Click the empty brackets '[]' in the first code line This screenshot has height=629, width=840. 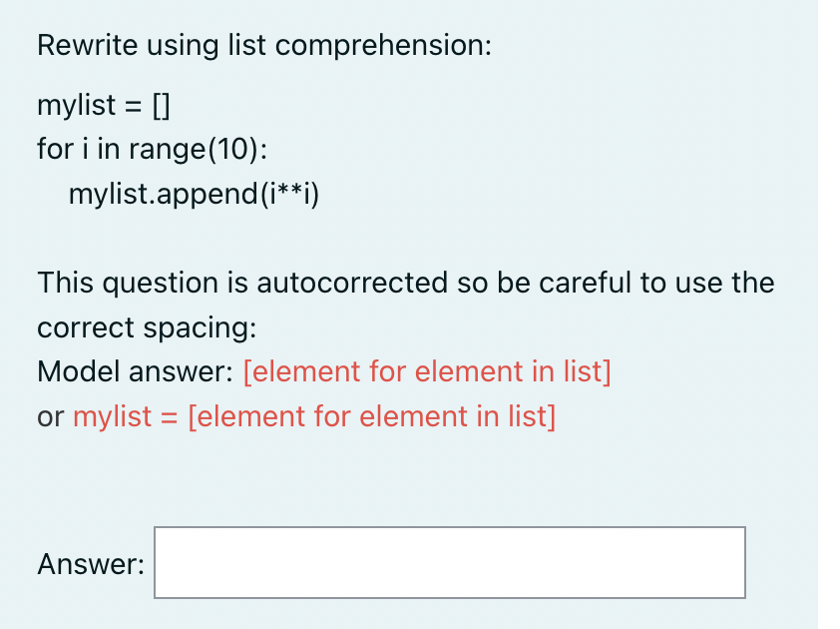pyautogui.click(x=162, y=105)
